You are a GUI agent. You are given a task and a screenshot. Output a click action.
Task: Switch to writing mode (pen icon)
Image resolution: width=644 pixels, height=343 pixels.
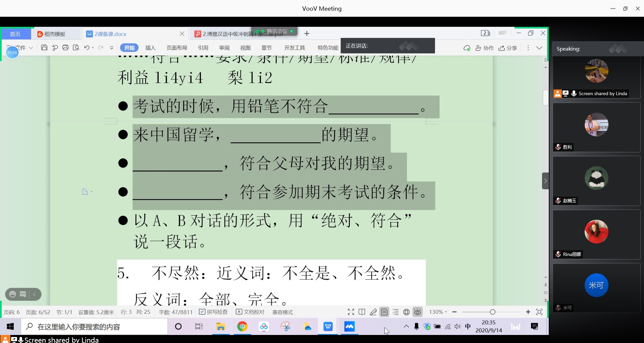coord(373,312)
